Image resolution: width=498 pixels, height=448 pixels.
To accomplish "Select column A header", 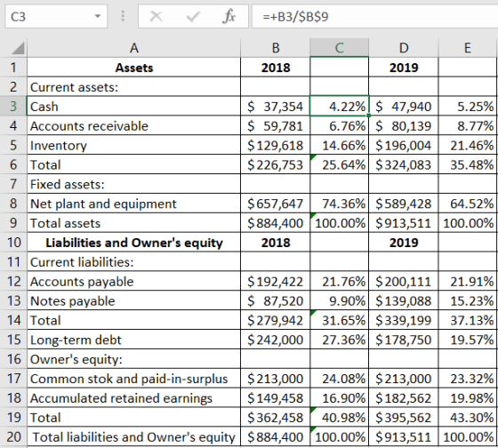I will pyautogui.click(x=134, y=48).
